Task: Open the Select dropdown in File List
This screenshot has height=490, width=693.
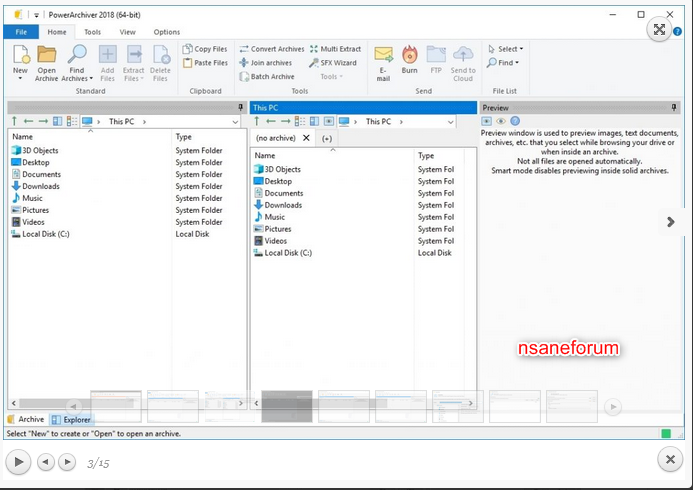Action: (x=506, y=49)
